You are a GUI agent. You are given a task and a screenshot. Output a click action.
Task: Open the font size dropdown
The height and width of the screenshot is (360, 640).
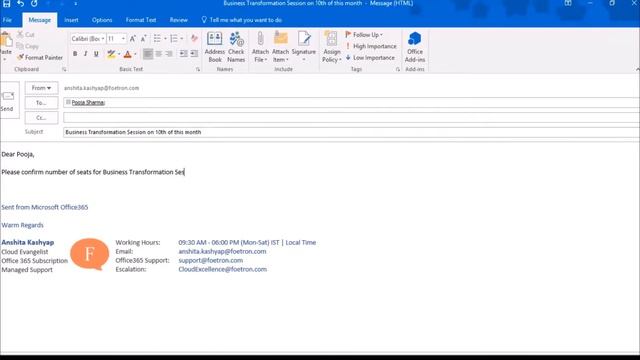tap(123, 39)
